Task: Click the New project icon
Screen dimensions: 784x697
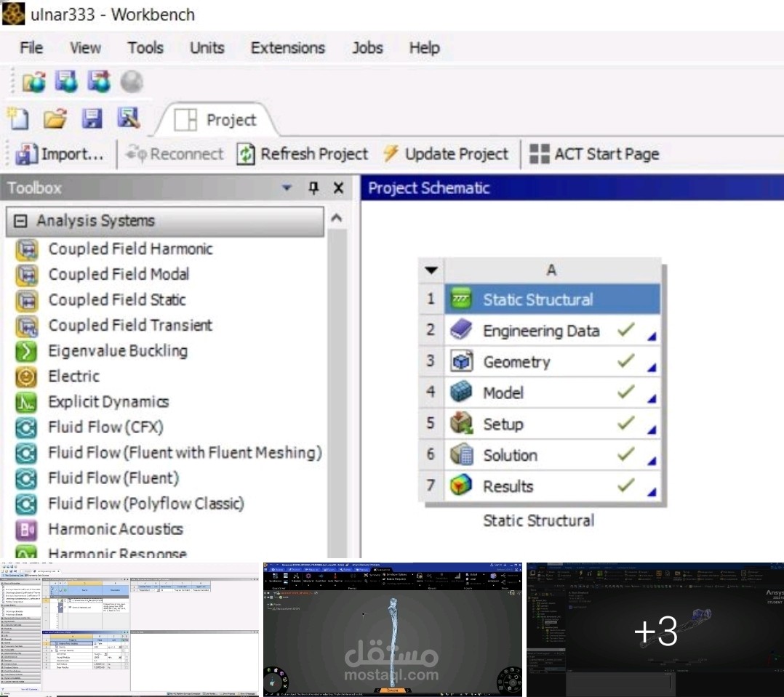Action: click(x=18, y=119)
